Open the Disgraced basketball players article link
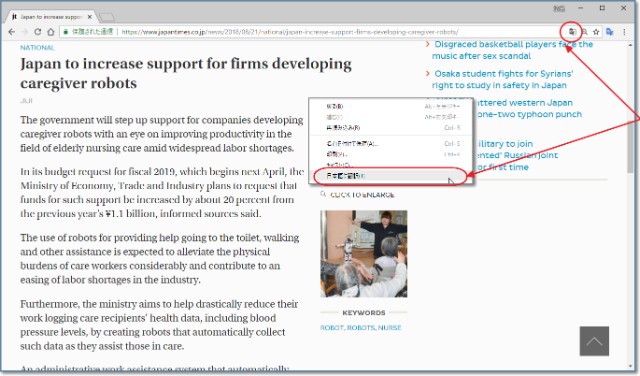Image resolution: width=640 pixels, height=376 pixels. pos(512,50)
